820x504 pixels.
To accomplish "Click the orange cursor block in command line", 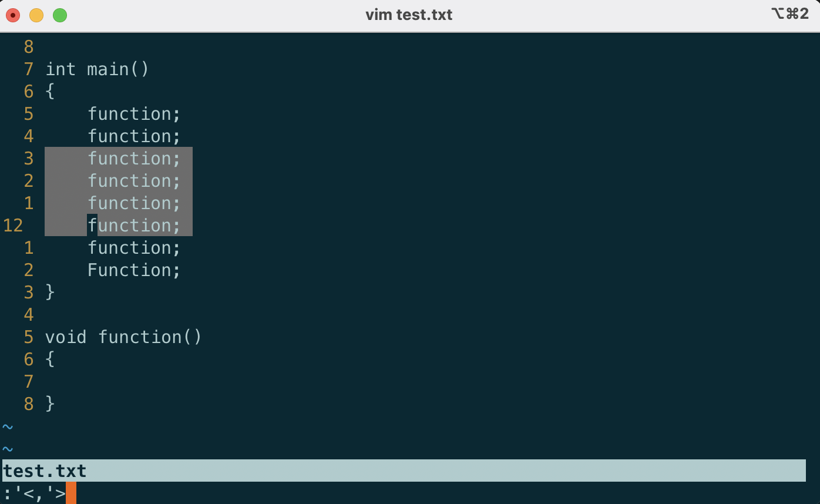I will point(71,493).
